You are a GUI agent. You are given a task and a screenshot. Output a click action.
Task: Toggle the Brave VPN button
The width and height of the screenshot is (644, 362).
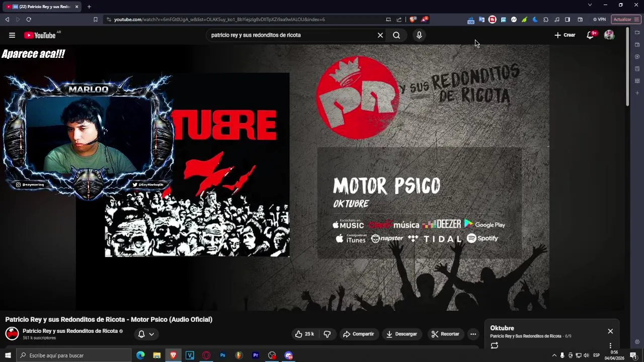point(599,20)
